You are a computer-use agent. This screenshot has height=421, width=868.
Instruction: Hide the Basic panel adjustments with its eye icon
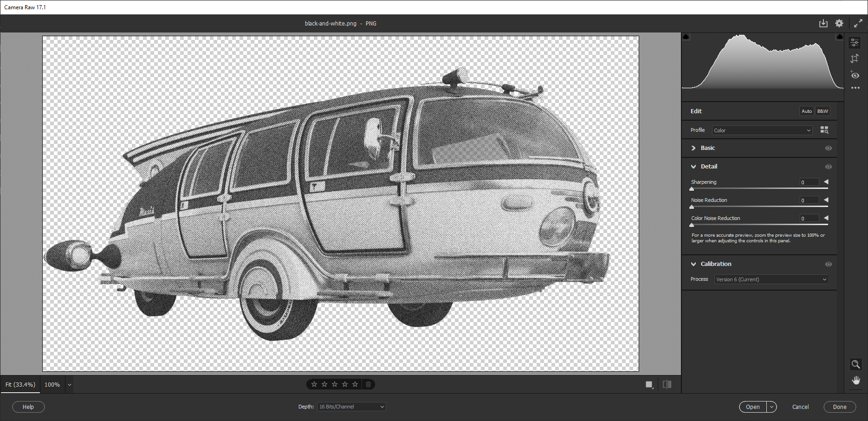[829, 148]
